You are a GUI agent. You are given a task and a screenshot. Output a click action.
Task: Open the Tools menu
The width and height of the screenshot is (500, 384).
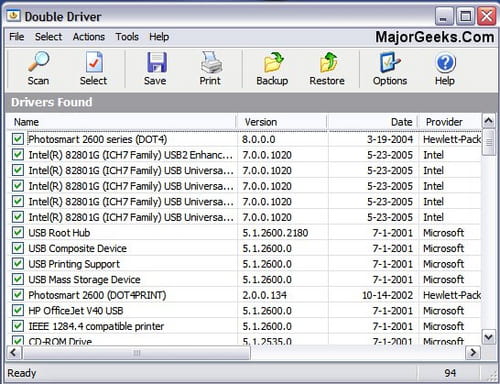point(127,37)
